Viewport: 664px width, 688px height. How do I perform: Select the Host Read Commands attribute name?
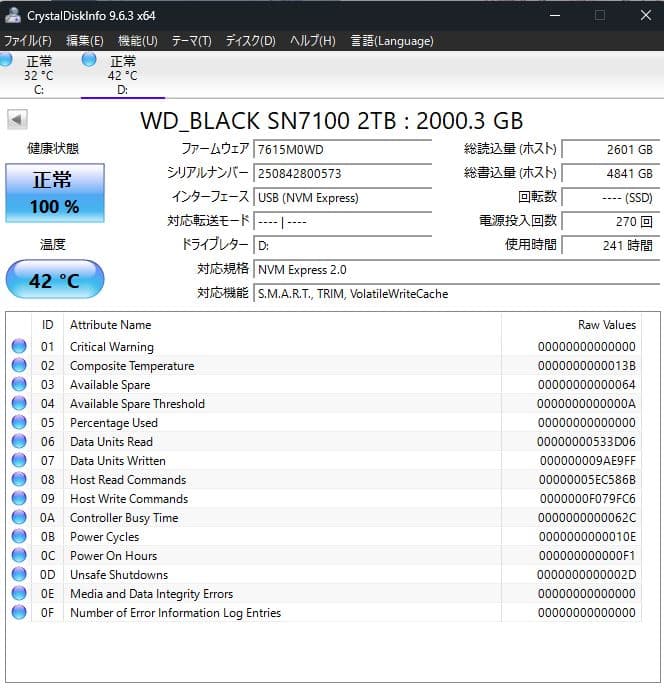(x=128, y=480)
